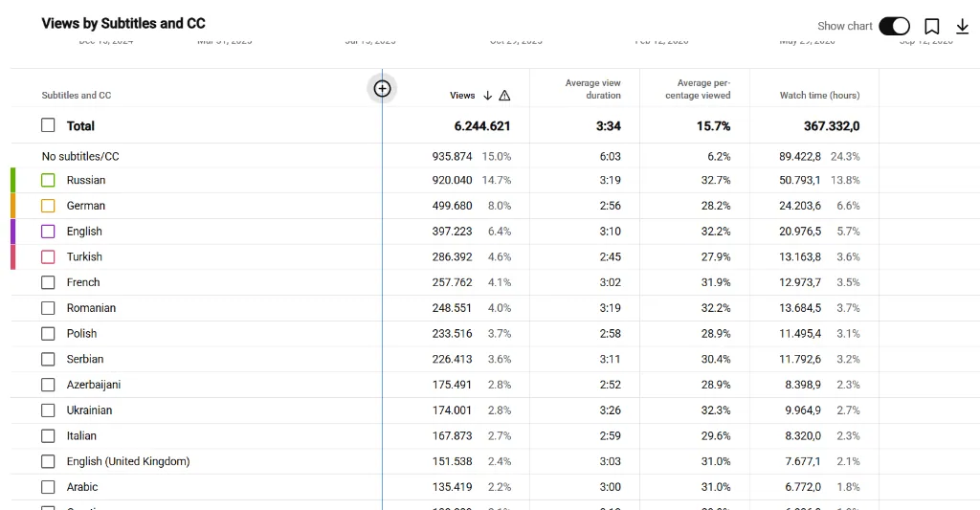Click the Turkish language label
The height and width of the screenshot is (510, 980).
coord(84,256)
